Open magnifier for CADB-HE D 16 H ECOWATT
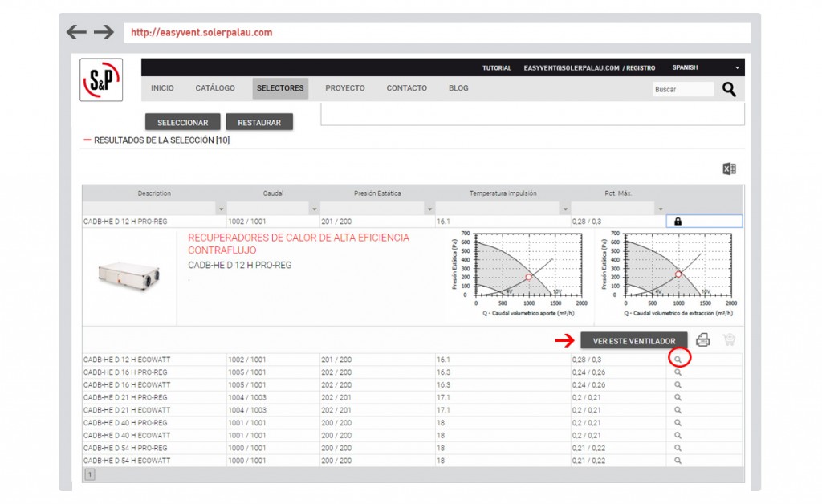822x504 pixels. point(678,384)
